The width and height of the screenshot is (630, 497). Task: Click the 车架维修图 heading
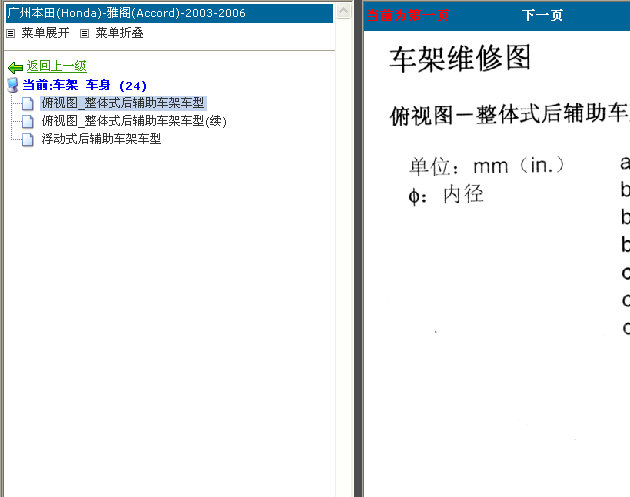[460, 59]
